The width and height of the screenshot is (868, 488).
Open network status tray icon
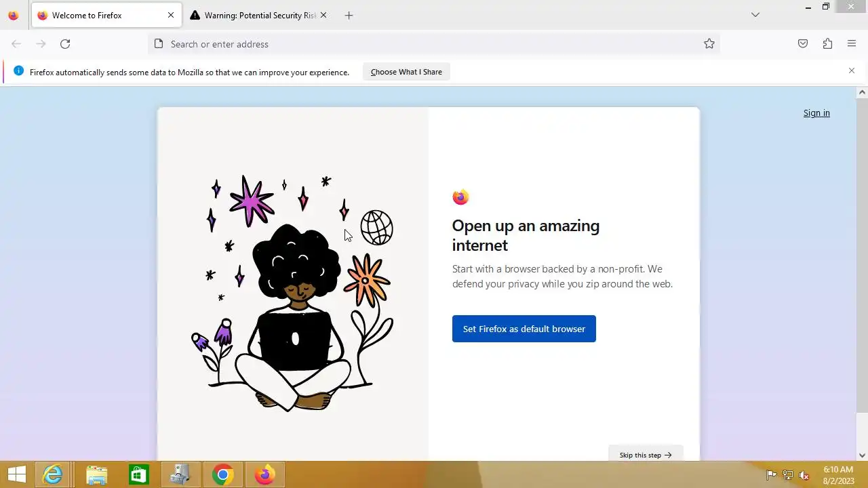tap(787, 475)
